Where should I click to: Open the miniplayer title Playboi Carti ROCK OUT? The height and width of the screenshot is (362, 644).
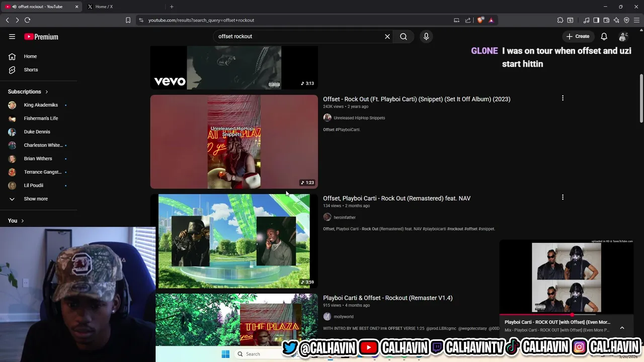[557, 322]
